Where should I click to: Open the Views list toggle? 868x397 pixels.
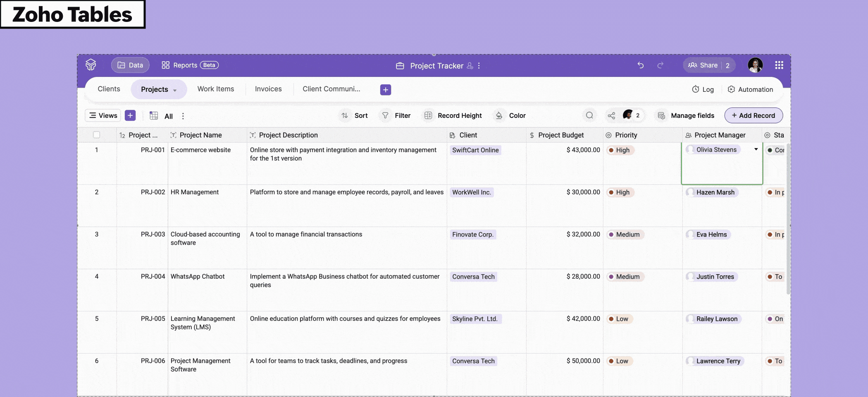pos(103,115)
